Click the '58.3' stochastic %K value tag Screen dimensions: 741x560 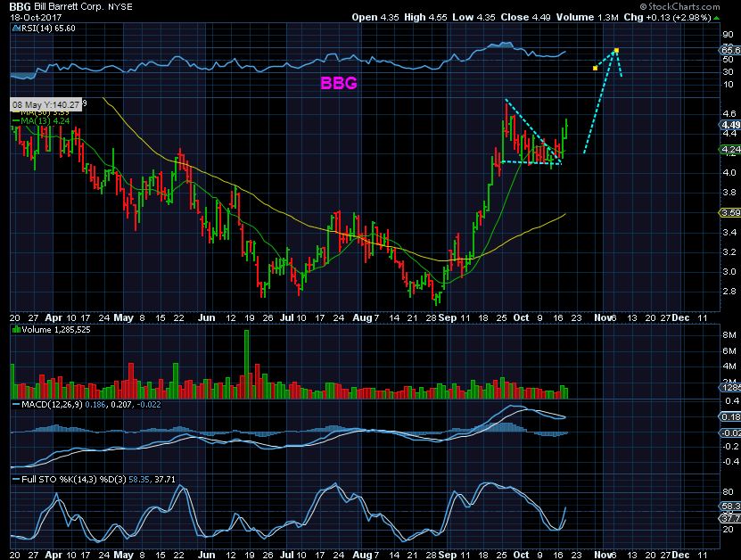pos(730,506)
